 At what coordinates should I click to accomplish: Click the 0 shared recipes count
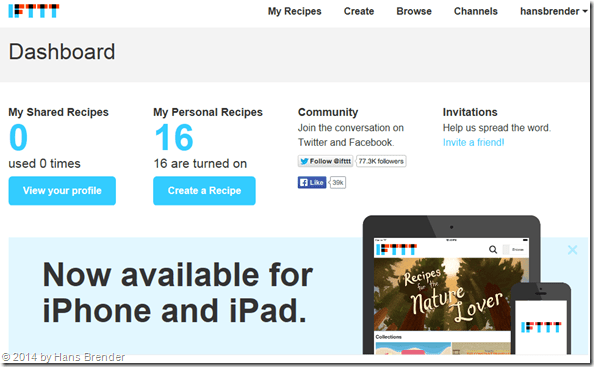coord(19,137)
